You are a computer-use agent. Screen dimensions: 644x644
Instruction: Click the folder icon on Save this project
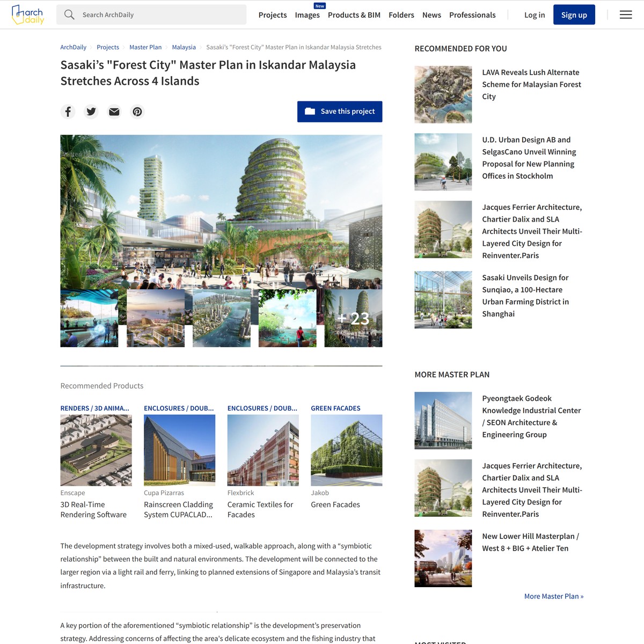click(310, 111)
